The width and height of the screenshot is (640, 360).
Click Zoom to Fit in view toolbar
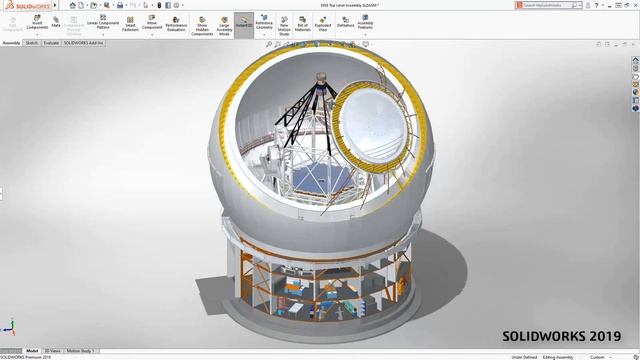[x=269, y=44]
